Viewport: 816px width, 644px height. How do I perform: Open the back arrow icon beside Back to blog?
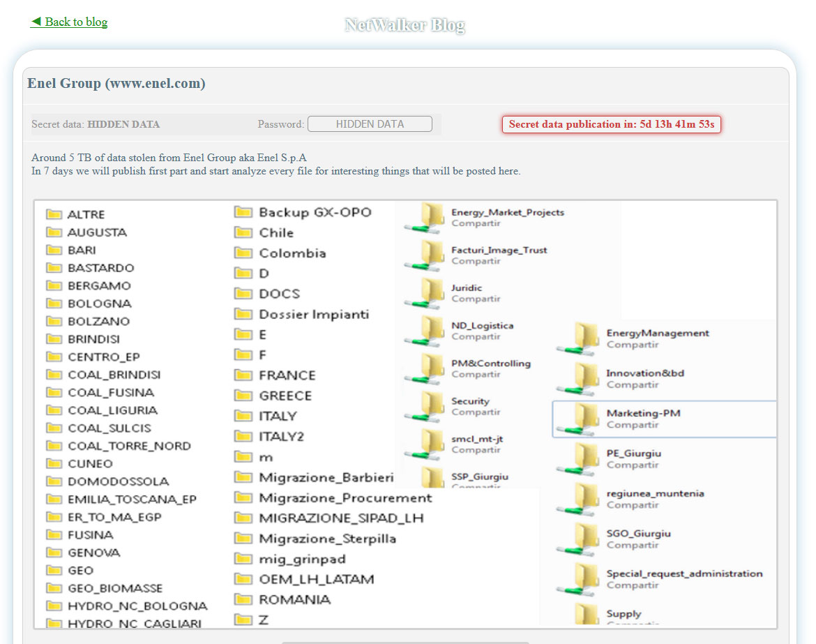36,21
